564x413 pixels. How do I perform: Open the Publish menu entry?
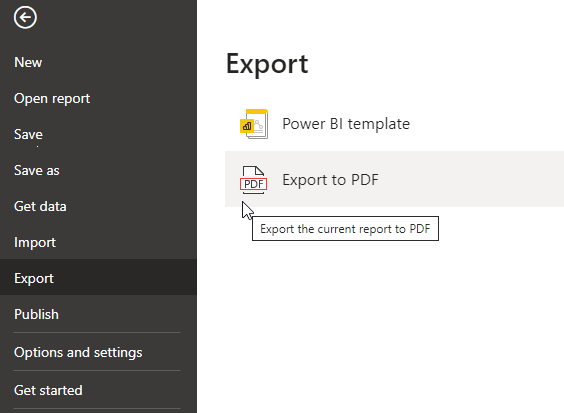pos(36,314)
